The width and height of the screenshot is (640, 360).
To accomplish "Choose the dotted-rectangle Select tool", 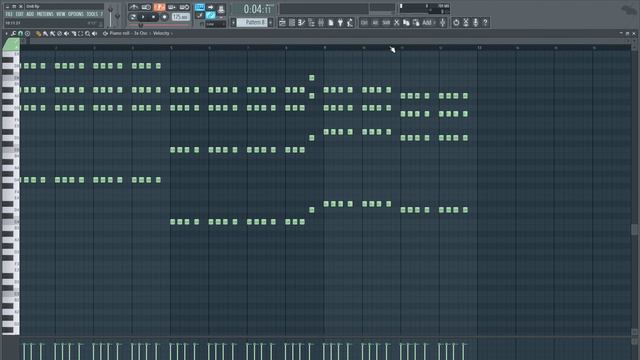I will (80, 33).
